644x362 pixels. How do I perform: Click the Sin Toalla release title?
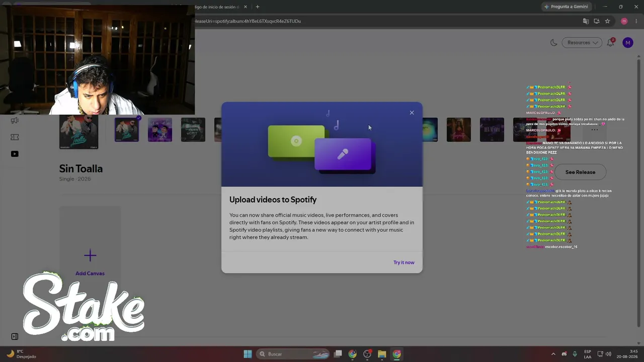click(81, 169)
